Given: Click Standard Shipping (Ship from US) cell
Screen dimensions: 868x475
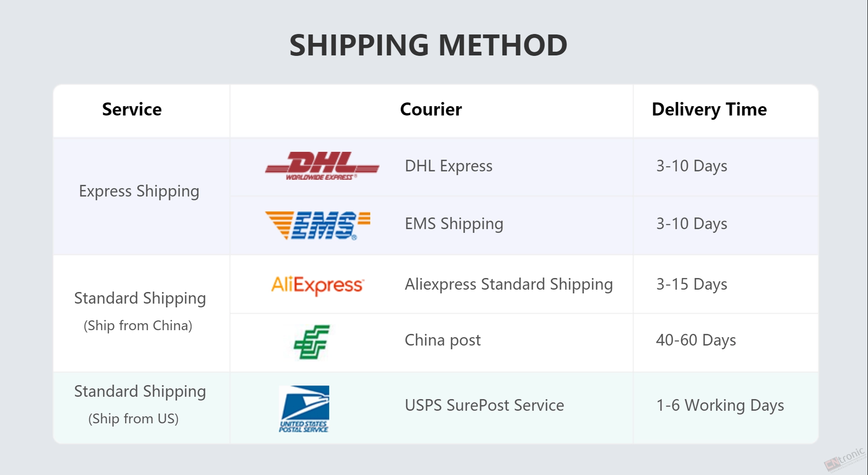Looking at the screenshot, I should coord(140,404).
